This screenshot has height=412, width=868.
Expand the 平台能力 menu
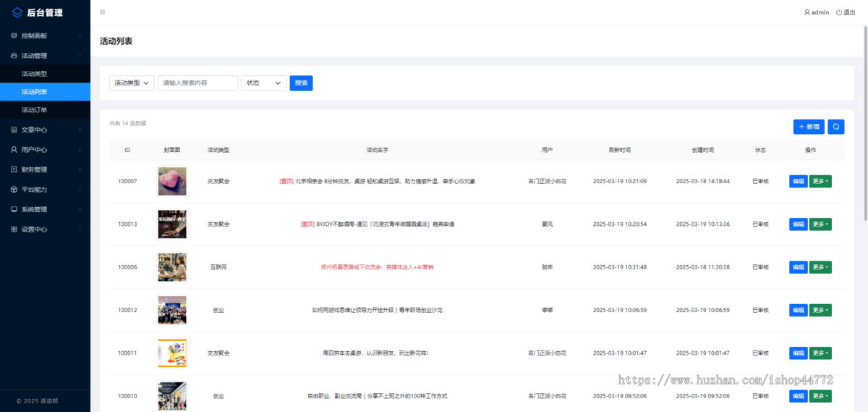(x=45, y=189)
